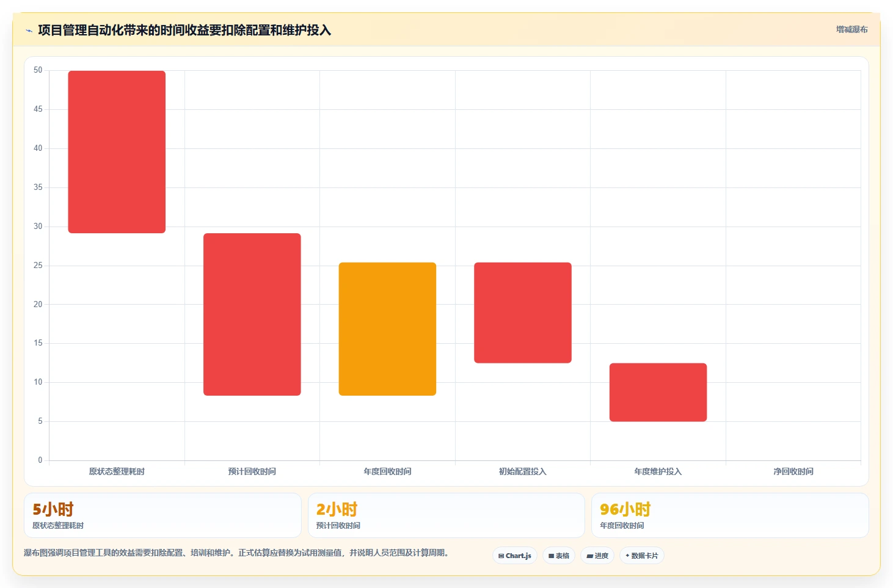Click the red 初始配置投入 bar
This screenshot has height=588, width=893.
pos(523,313)
